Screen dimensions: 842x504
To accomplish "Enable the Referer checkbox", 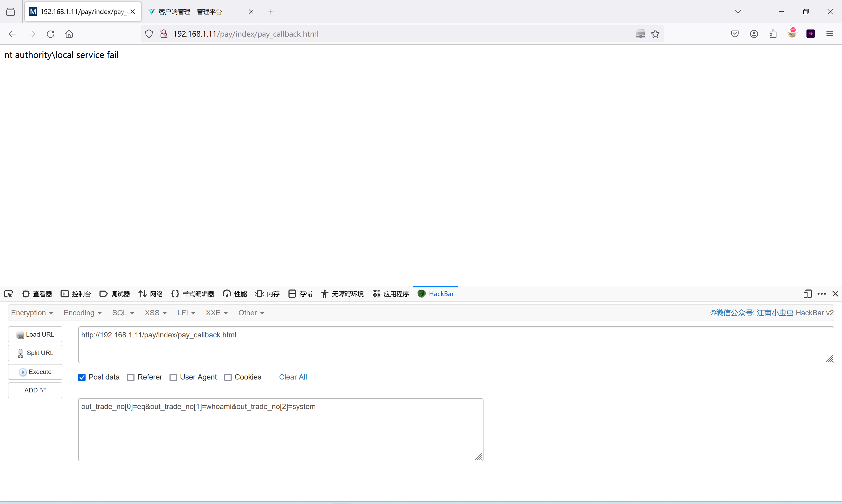I will click(131, 377).
